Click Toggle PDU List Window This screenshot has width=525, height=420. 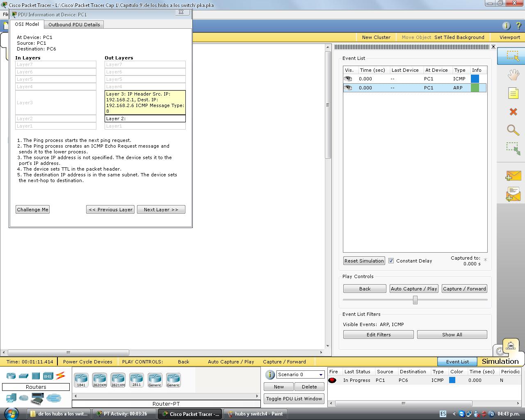click(294, 399)
